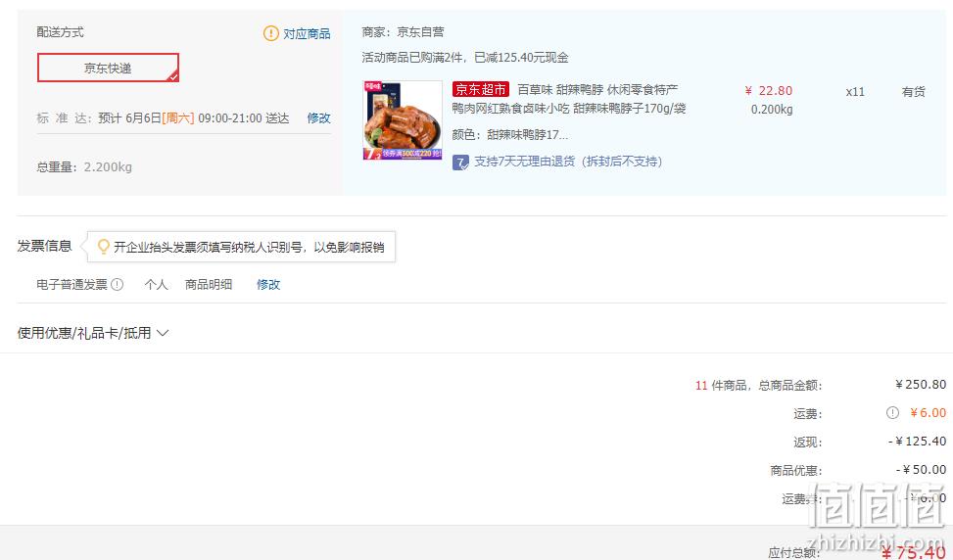Image resolution: width=953 pixels, height=560 pixels.
Task: Click the info icon next to 电子普通发票
Action: 118,284
